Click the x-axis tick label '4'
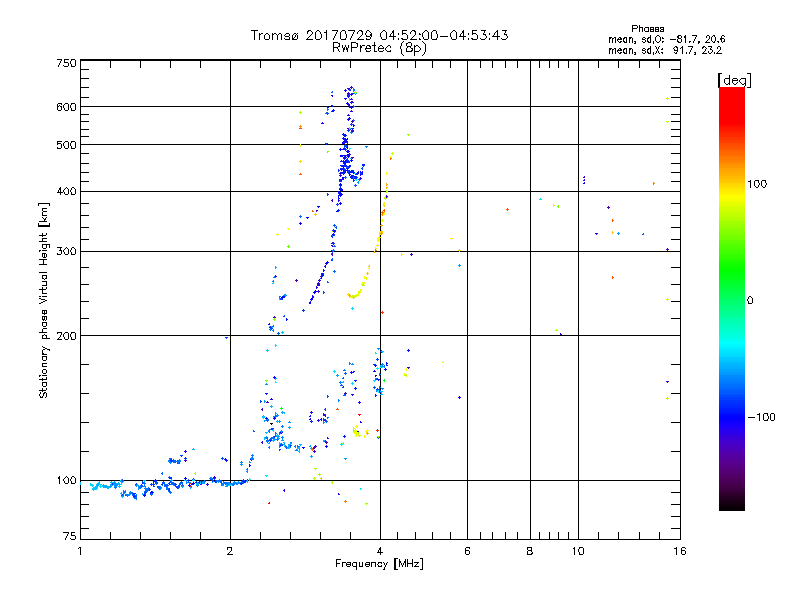Screen dimensions: 800x600 [380, 551]
